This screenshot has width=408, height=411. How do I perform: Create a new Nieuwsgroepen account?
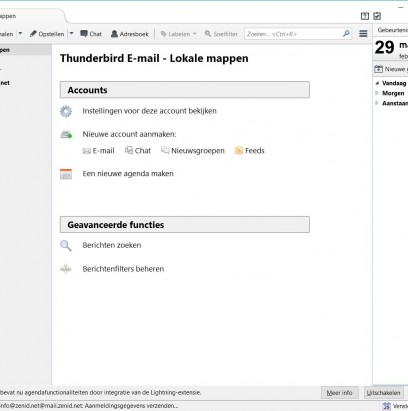click(x=193, y=151)
